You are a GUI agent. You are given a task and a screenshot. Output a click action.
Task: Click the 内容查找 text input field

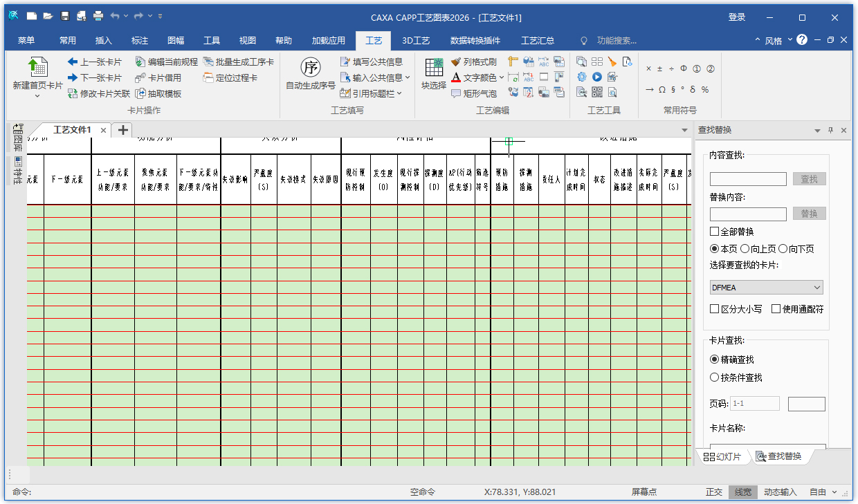(x=748, y=179)
